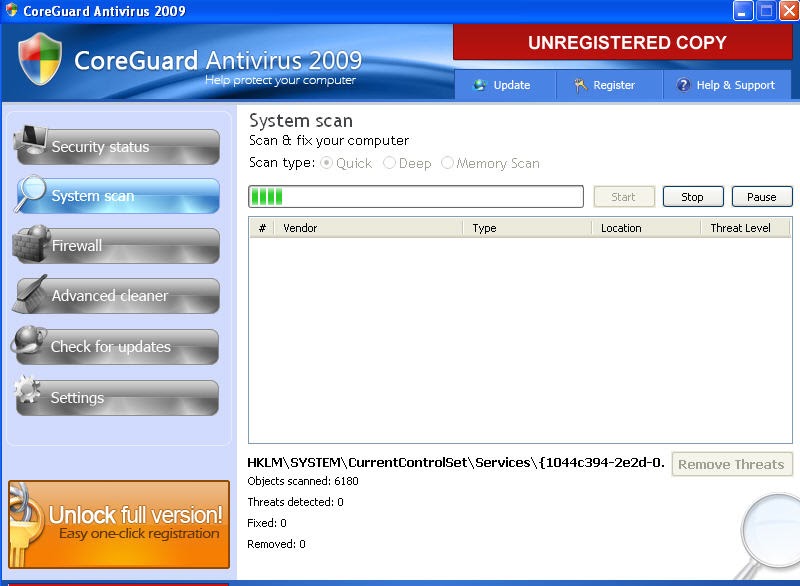Viewport: 800px width, 586px height.
Task: Maximize the CoreGuard Antivirus window
Action: 766,11
